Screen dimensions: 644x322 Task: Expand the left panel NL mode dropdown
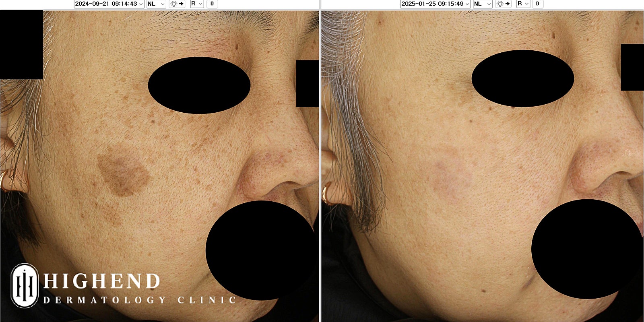156,4
